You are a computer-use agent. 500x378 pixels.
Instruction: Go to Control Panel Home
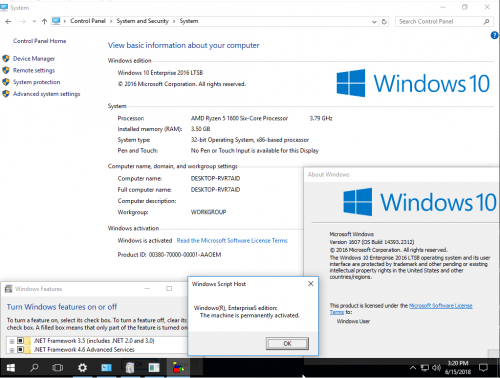[39, 41]
